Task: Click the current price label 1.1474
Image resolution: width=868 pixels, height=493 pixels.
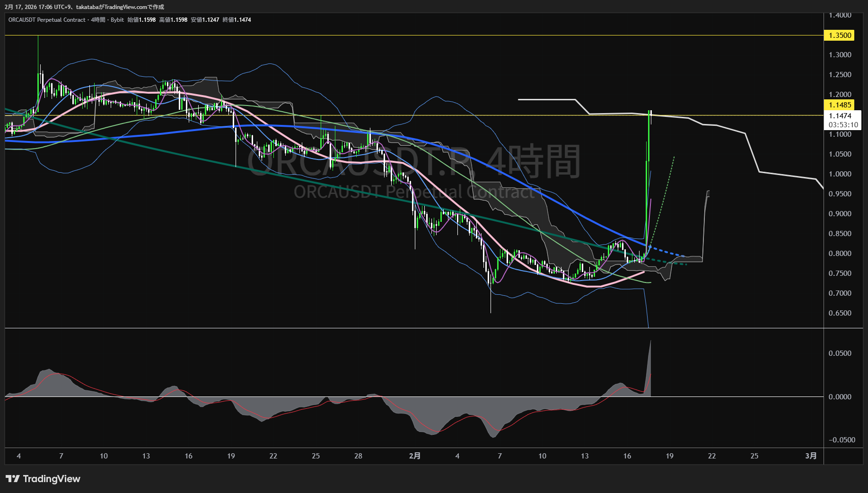Action: pyautogui.click(x=840, y=116)
